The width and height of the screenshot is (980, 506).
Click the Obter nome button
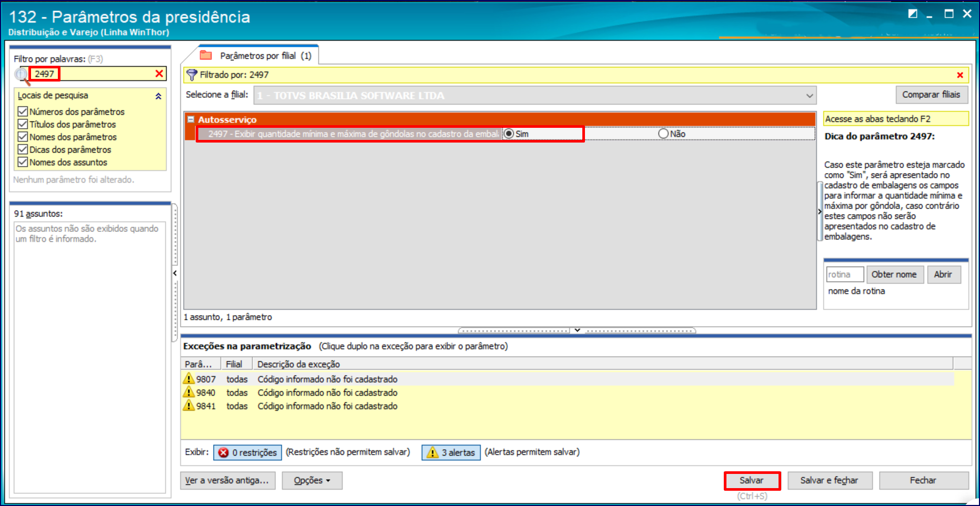tap(894, 275)
